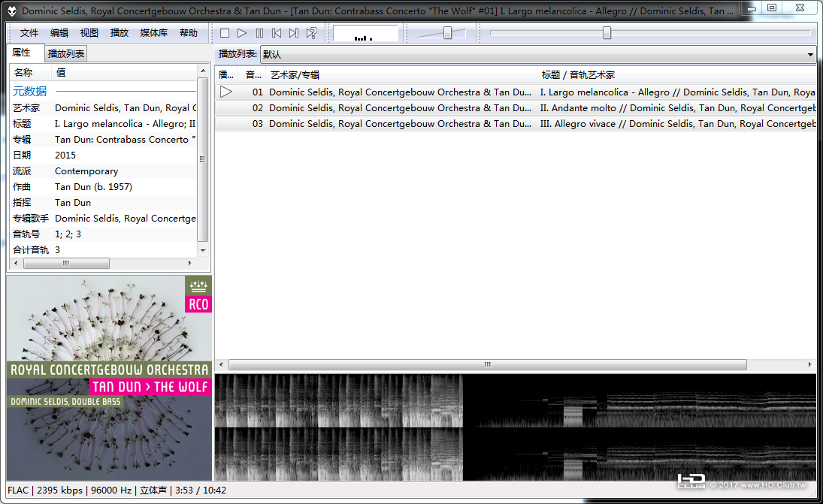823x504 pixels.
Task: Adjust the volume slider
Action: click(x=447, y=33)
